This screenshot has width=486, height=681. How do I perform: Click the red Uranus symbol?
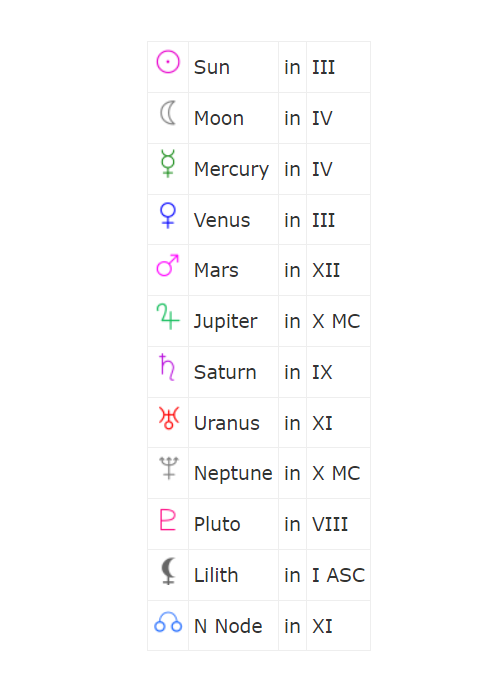tap(169, 418)
